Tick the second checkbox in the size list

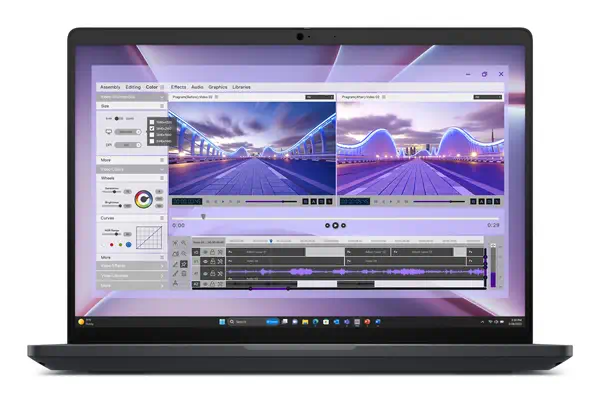pyautogui.click(x=152, y=128)
